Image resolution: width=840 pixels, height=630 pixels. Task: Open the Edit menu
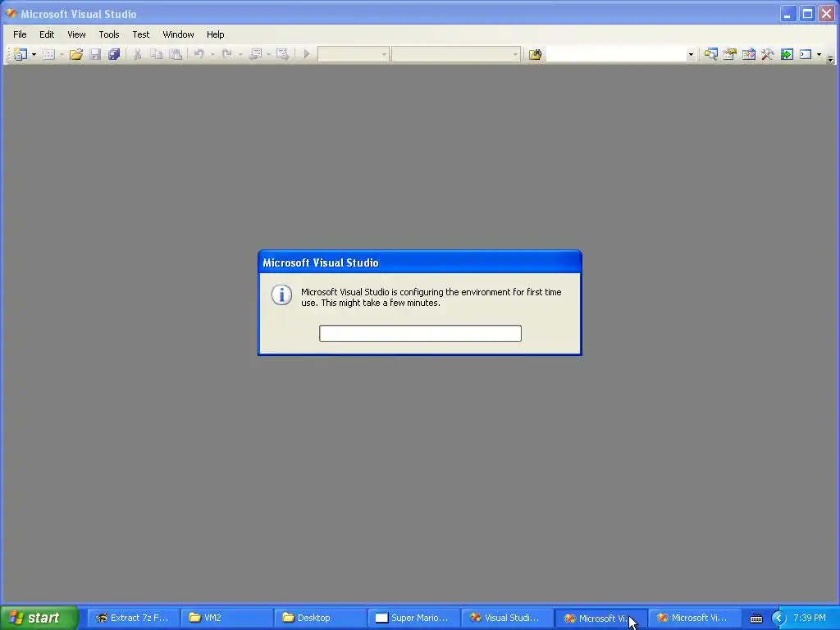tap(47, 34)
